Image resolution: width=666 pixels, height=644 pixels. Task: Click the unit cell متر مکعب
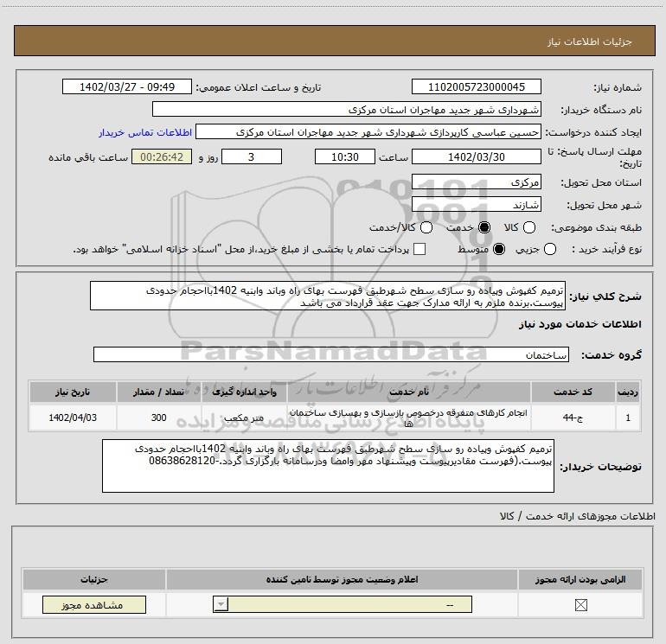coord(244,418)
